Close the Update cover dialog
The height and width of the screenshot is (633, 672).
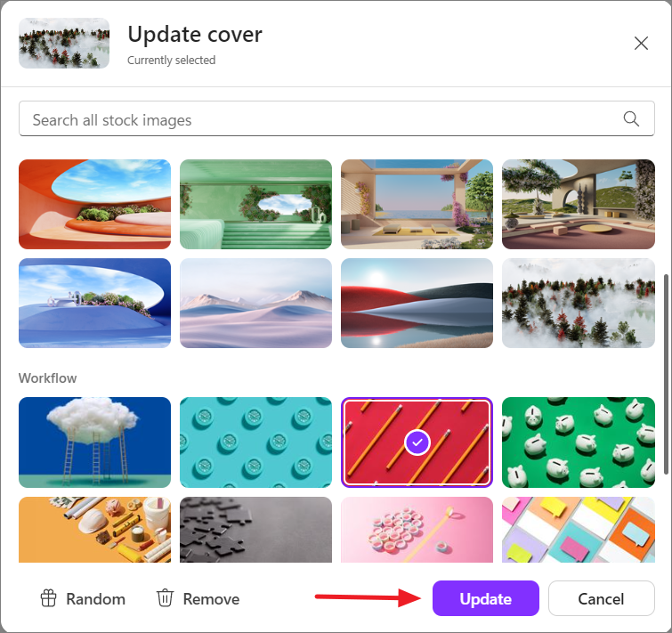pos(641,43)
